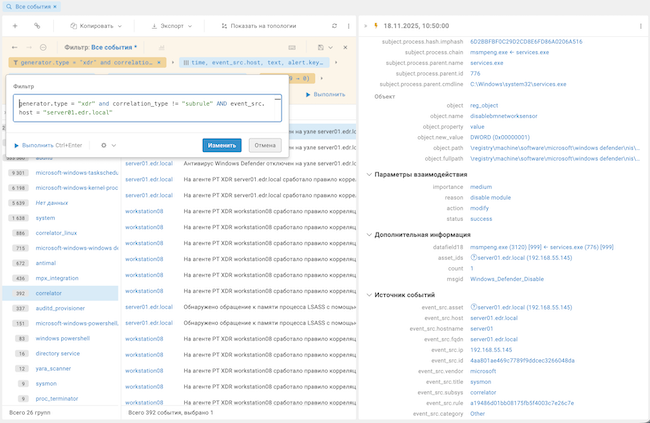
Task: Click the '192.168.55.145' event_src.ip value
Action: point(491,350)
